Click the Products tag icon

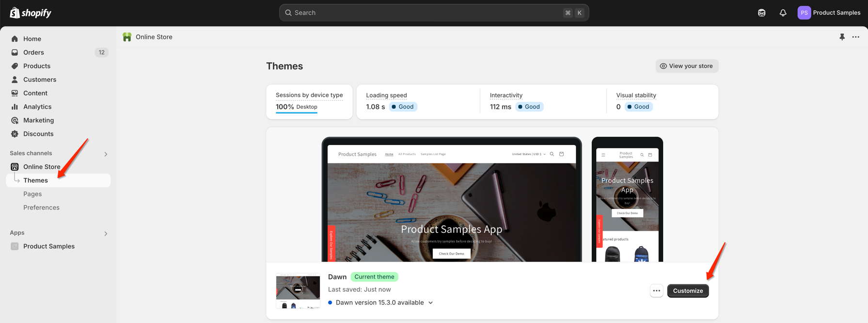tap(15, 66)
